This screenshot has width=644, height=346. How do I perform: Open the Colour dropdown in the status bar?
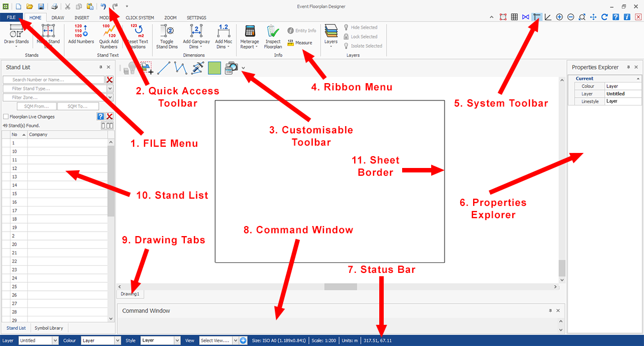click(117, 340)
